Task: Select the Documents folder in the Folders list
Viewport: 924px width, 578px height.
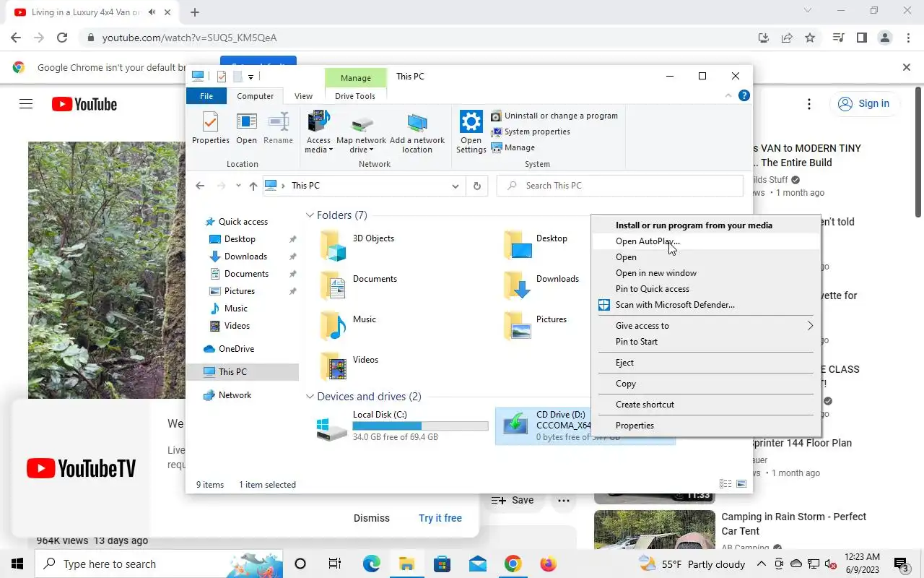Action: click(x=359, y=285)
